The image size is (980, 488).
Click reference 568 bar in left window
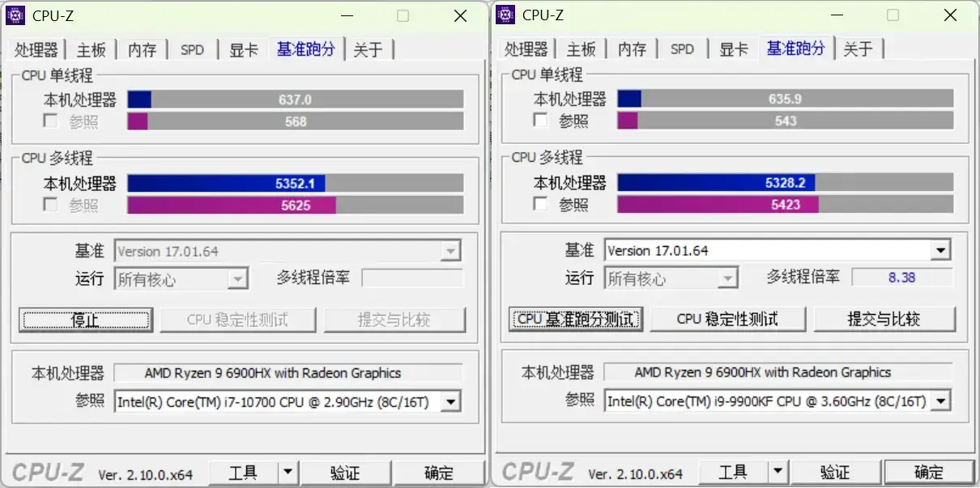coord(296,121)
